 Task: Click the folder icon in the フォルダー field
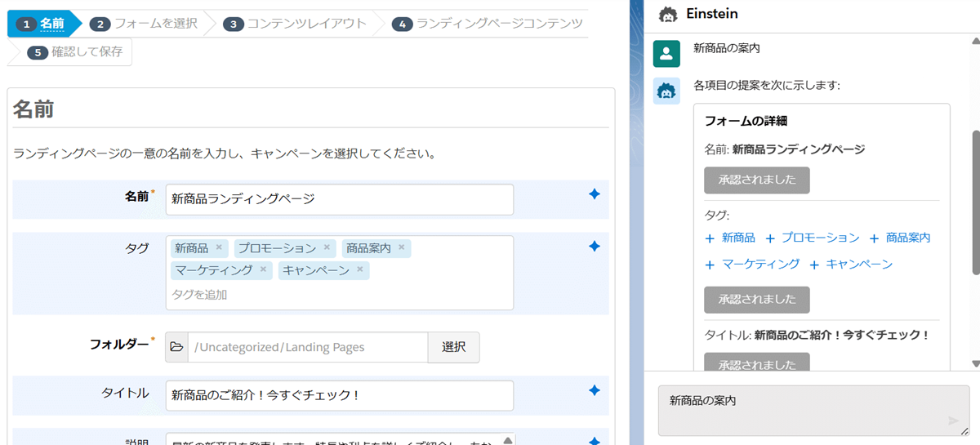point(176,347)
